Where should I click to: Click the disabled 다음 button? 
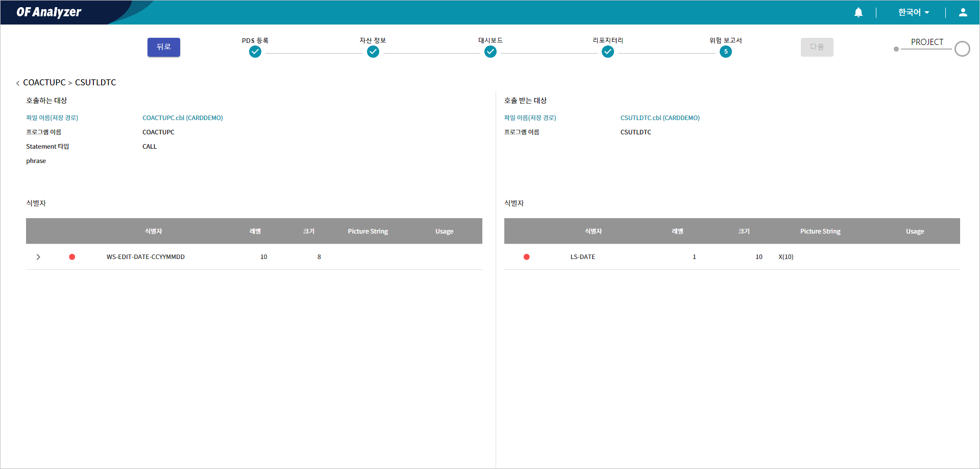click(817, 47)
